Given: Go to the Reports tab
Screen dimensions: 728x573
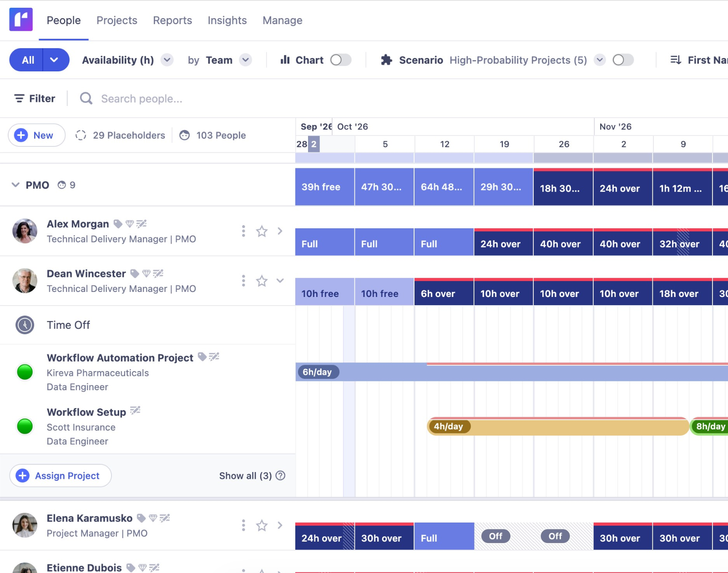Looking at the screenshot, I should (x=172, y=20).
